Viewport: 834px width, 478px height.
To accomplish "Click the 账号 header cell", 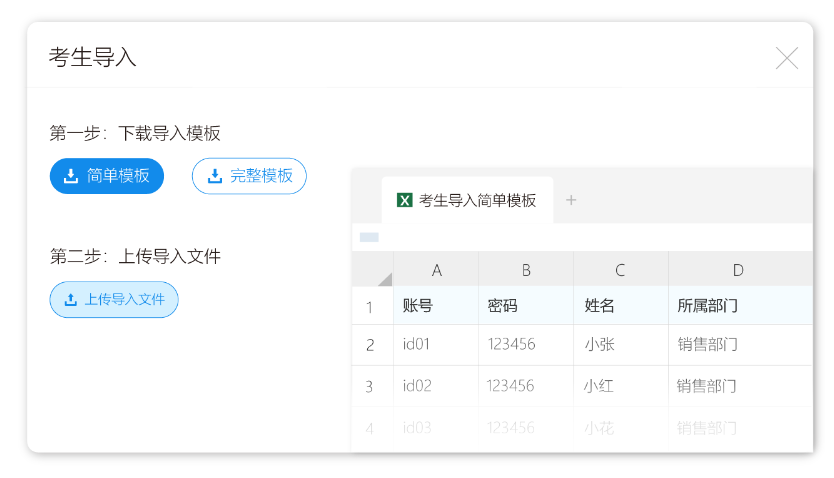I will [436, 306].
